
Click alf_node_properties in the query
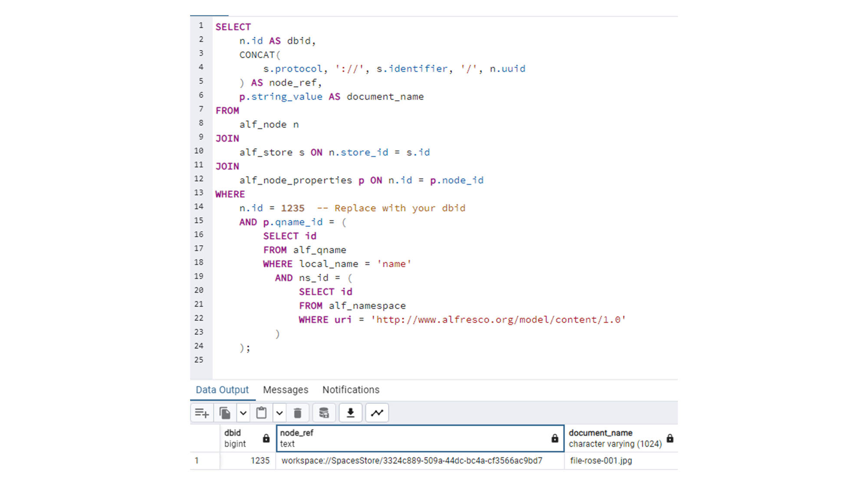click(x=296, y=180)
